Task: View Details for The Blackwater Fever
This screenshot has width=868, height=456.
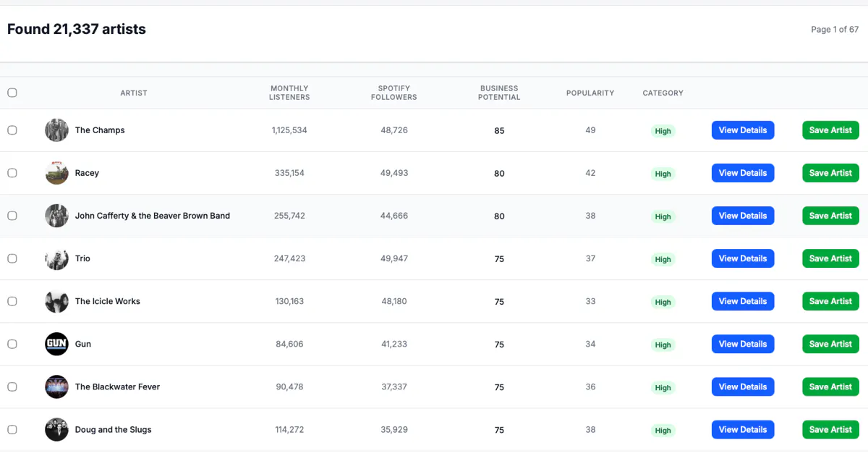Action: click(743, 387)
